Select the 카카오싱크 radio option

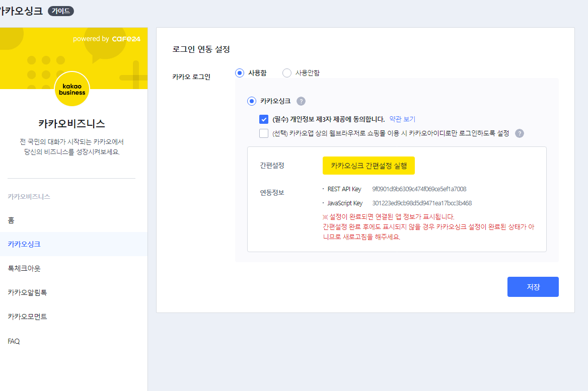pyautogui.click(x=252, y=101)
